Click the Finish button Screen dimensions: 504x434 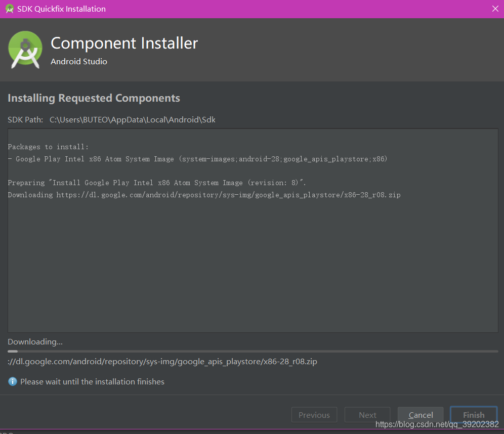(x=474, y=415)
